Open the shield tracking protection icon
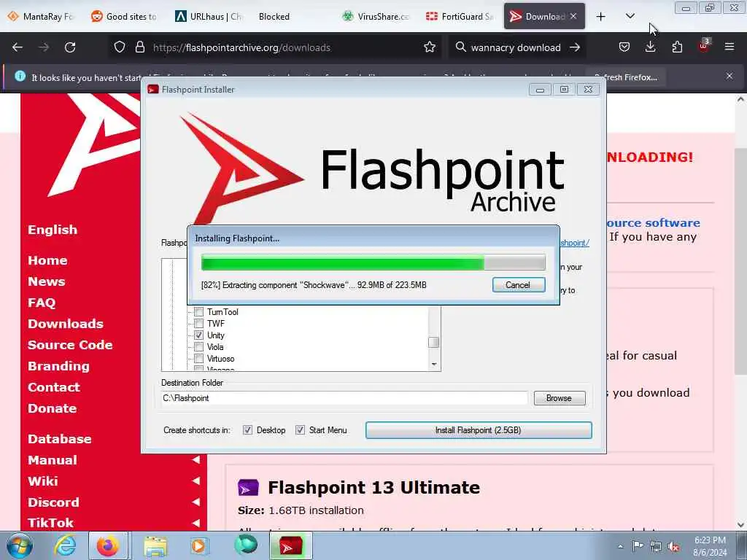 coord(120,47)
